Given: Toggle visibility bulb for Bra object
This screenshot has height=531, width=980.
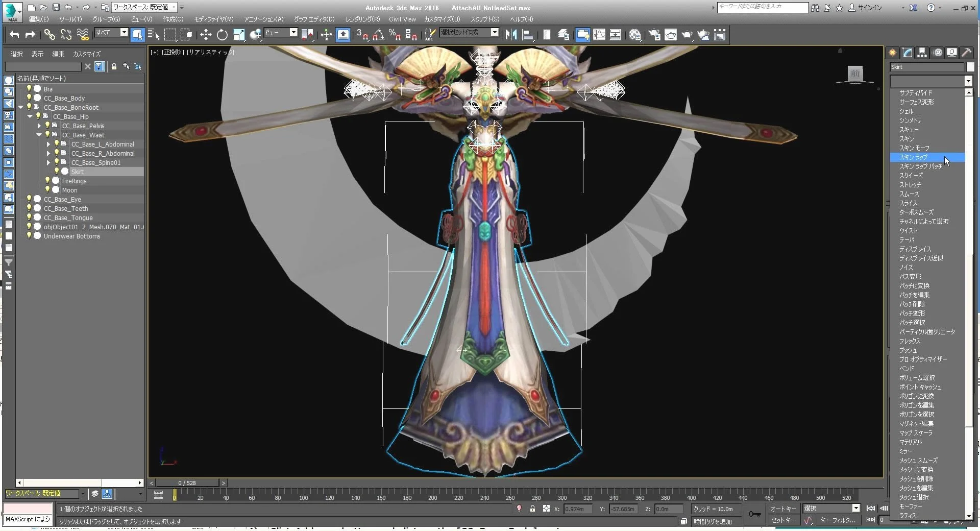Looking at the screenshot, I should (29, 89).
